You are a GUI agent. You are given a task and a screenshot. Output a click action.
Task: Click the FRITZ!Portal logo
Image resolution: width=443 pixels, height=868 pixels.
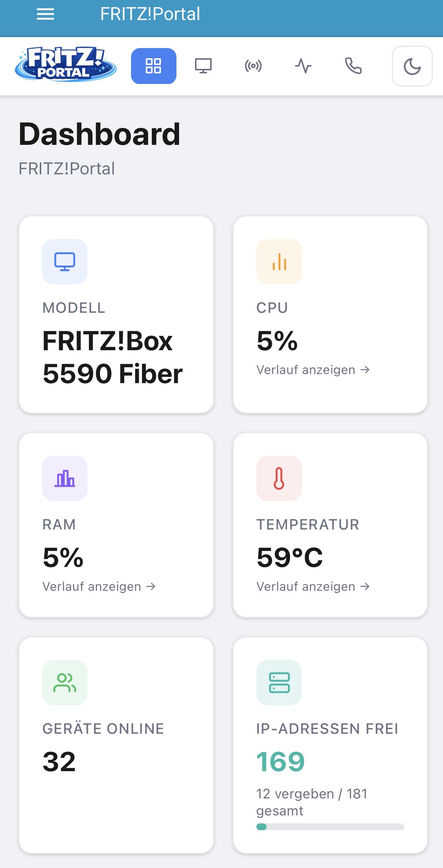(x=66, y=64)
